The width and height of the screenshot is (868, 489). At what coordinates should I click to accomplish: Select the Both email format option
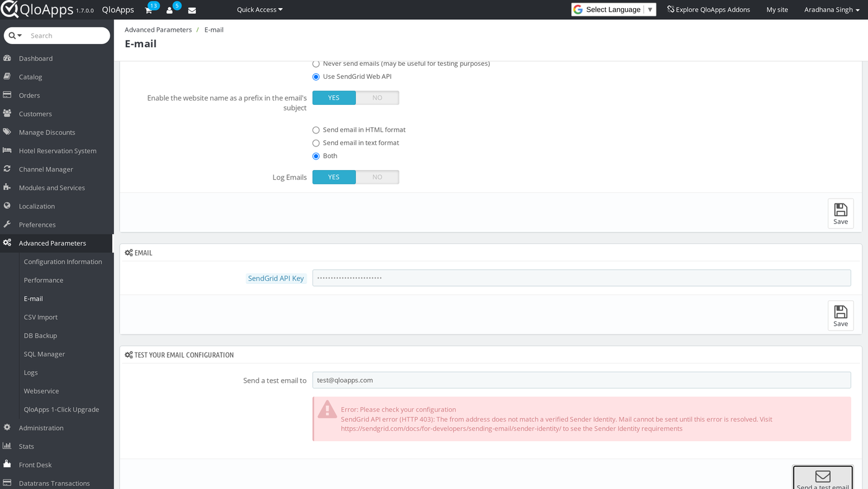click(x=316, y=156)
